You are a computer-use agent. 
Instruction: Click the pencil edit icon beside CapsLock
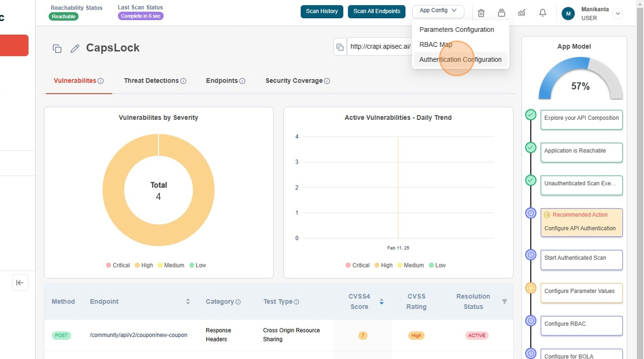tap(75, 48)
